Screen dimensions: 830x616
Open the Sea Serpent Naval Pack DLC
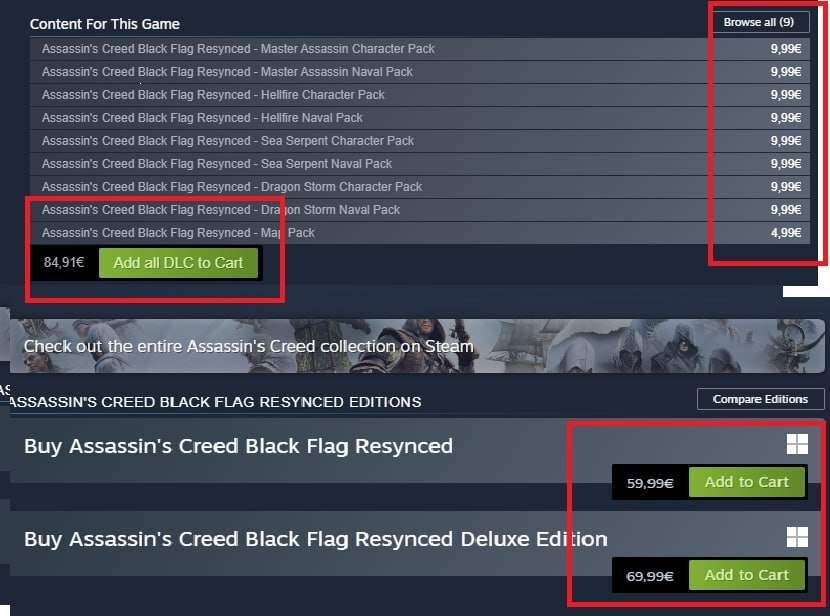coord(420,164)
